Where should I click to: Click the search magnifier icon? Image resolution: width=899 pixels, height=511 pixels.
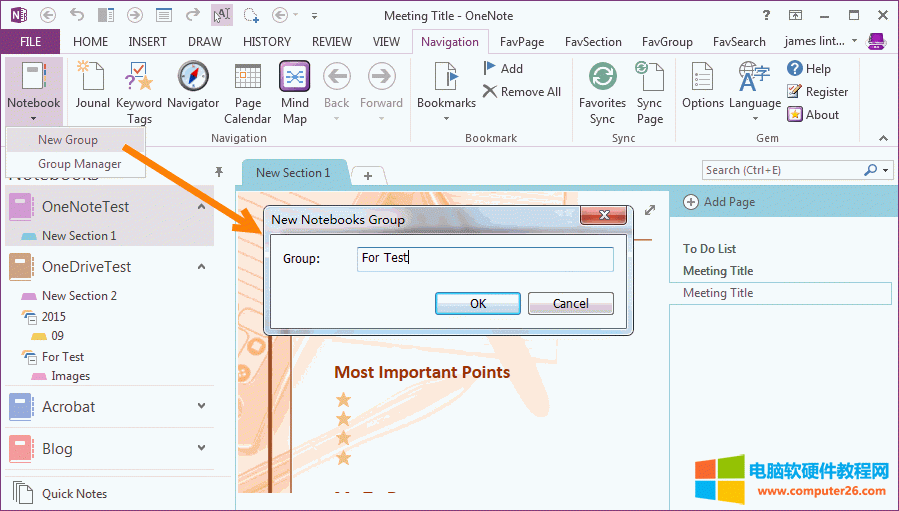(x=870, y=170)
